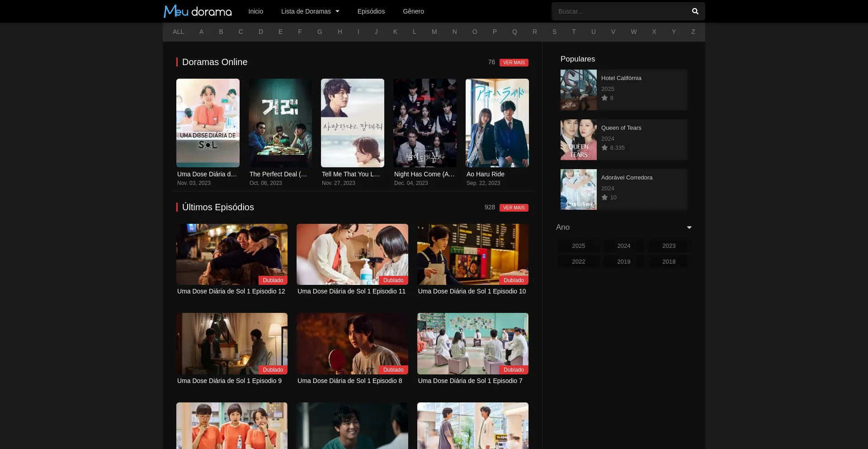Image resolution: width=868 pixels, height=449 pixels.
Task: Click VER MAIS next to Doramas Online
Action: 514,62
